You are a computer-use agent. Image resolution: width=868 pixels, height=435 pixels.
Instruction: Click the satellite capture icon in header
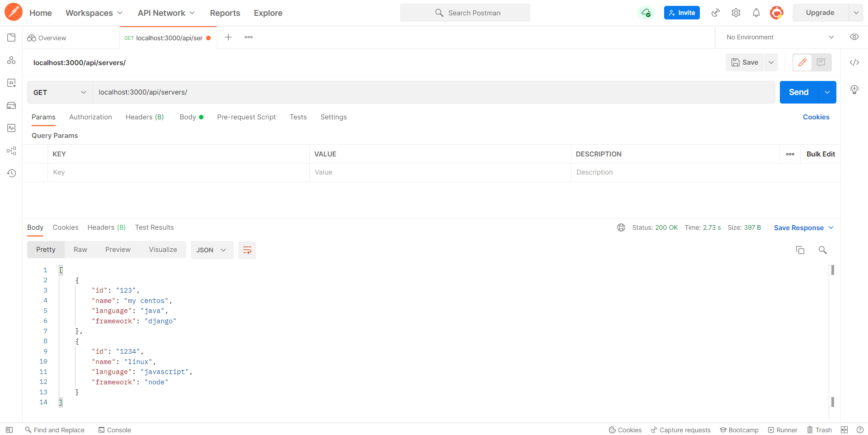[x=715, y=13]
